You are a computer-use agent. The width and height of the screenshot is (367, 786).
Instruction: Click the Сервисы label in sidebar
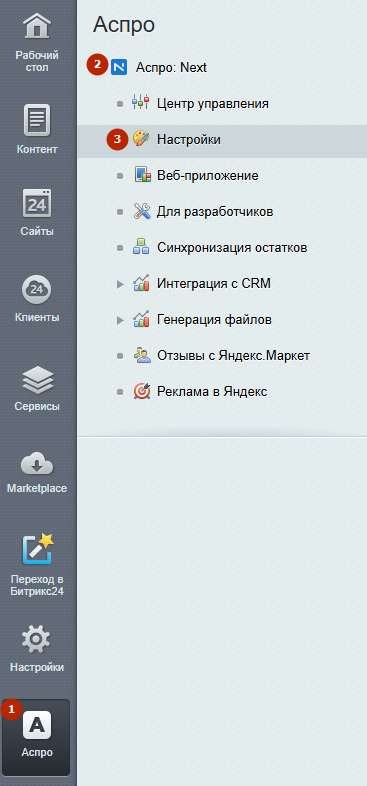point(37,406)
